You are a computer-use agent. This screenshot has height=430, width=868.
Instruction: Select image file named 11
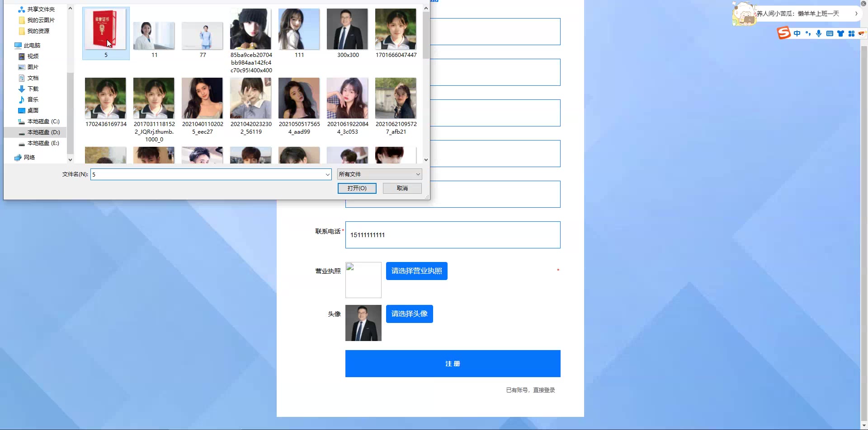click(154, 40)
